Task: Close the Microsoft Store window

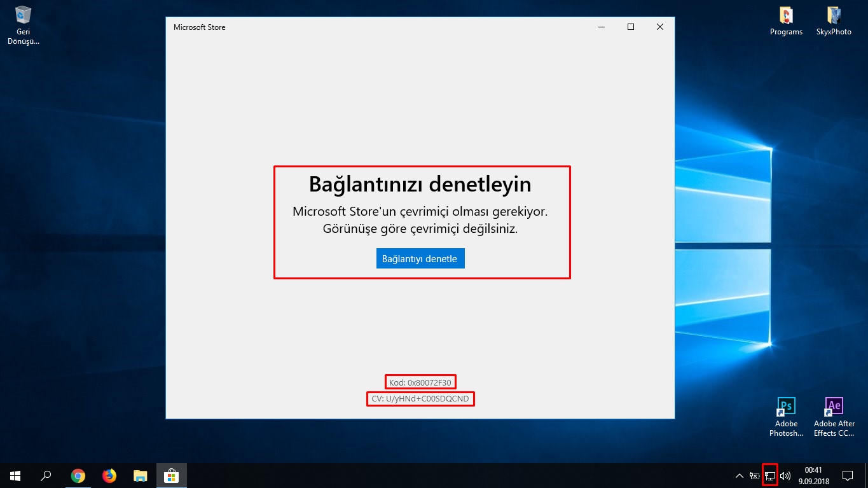Action: [x=660, y=27]
